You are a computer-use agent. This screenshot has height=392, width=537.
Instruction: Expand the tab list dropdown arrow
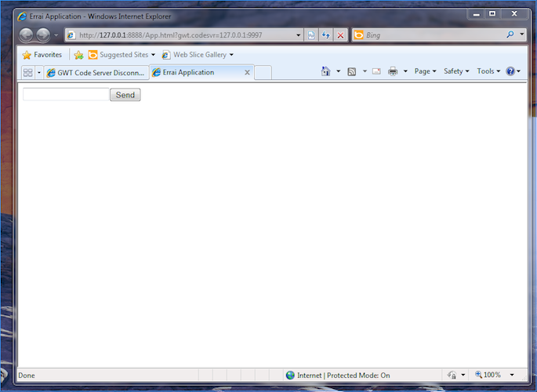(39, 73)
